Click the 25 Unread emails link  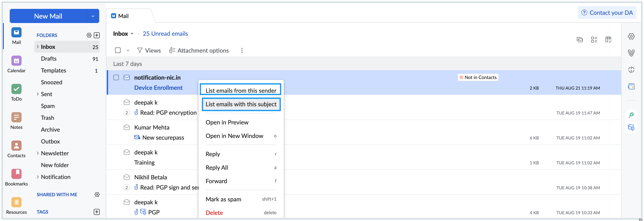click(x=165, y=33)
